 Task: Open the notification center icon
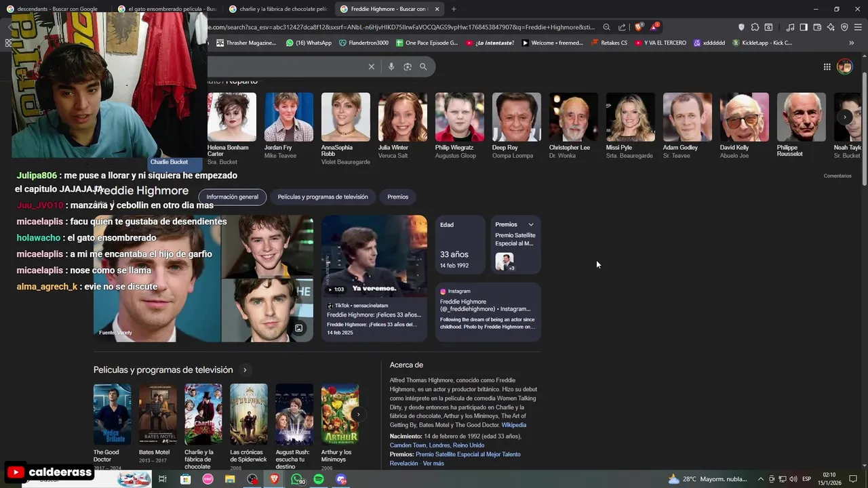(854, 479)
